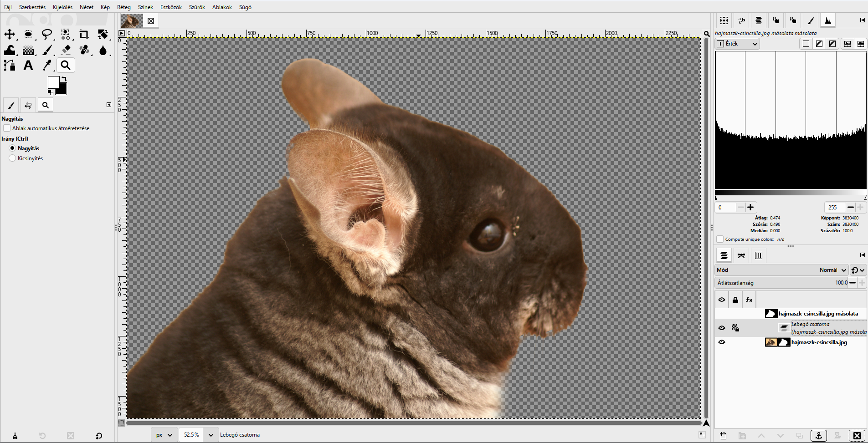Open the 'Réteg' menu
Screen dimensions: 868x443
pos(123,7)
